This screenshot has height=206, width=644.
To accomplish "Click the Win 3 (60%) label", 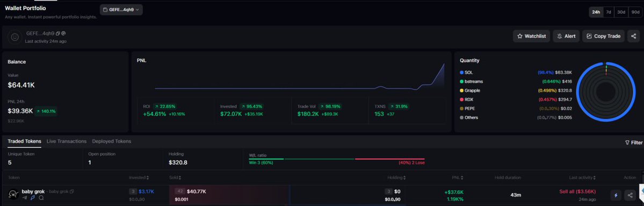I will [x=261, y=163].
